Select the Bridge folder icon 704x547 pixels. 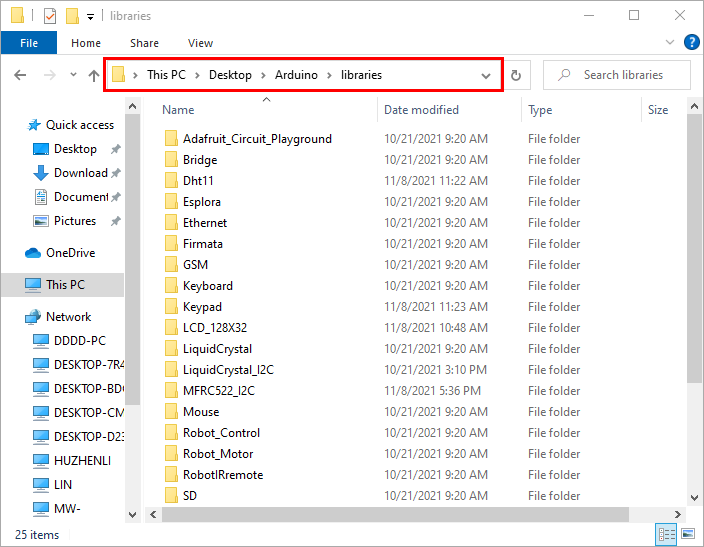pyautogui.click(x=171, y=160)
